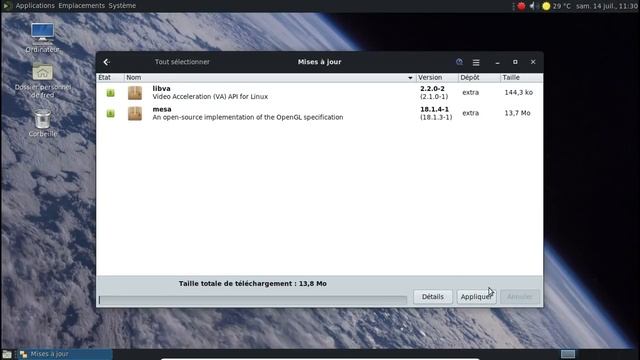Minimize the Mises à jour window
Viewport: 640px width, 360px height.
[x=497, y=62]
